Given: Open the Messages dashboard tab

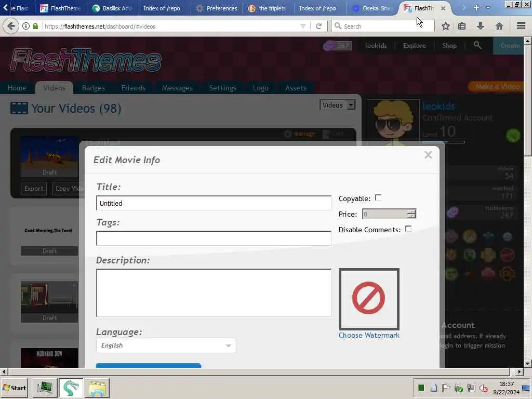Looking at the screenshot, I should 177,88.
